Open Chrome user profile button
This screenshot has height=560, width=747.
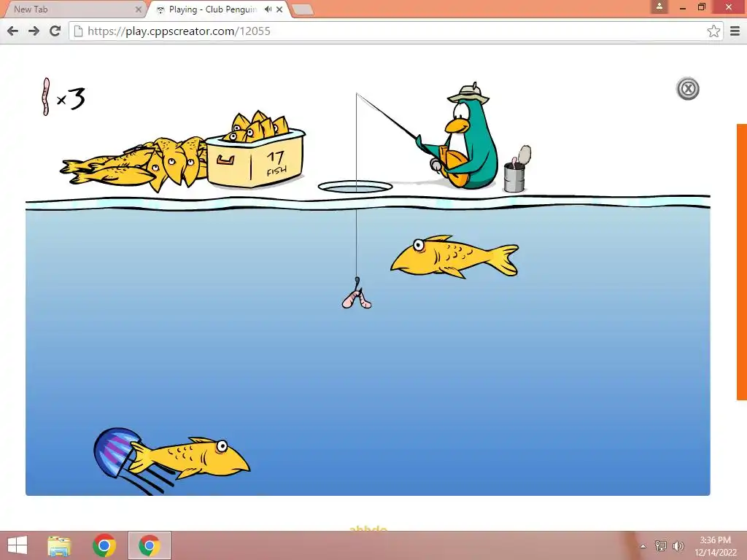point(659,6)
